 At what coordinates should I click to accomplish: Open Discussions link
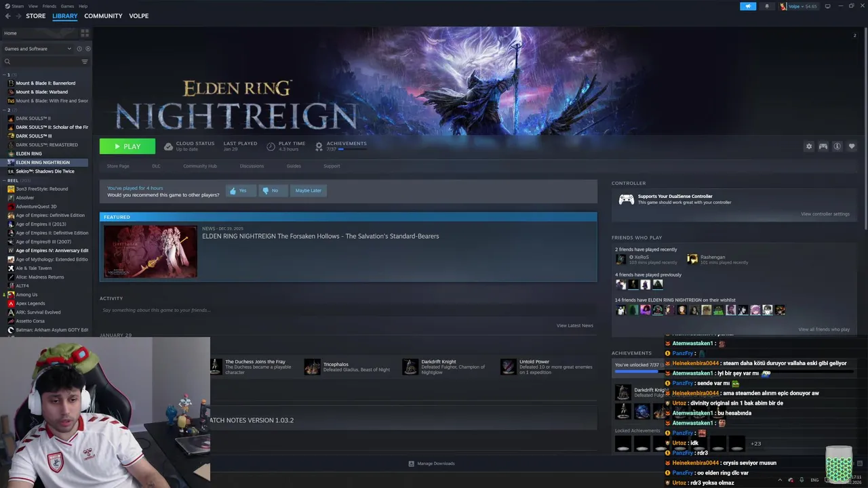pos(252,166)
